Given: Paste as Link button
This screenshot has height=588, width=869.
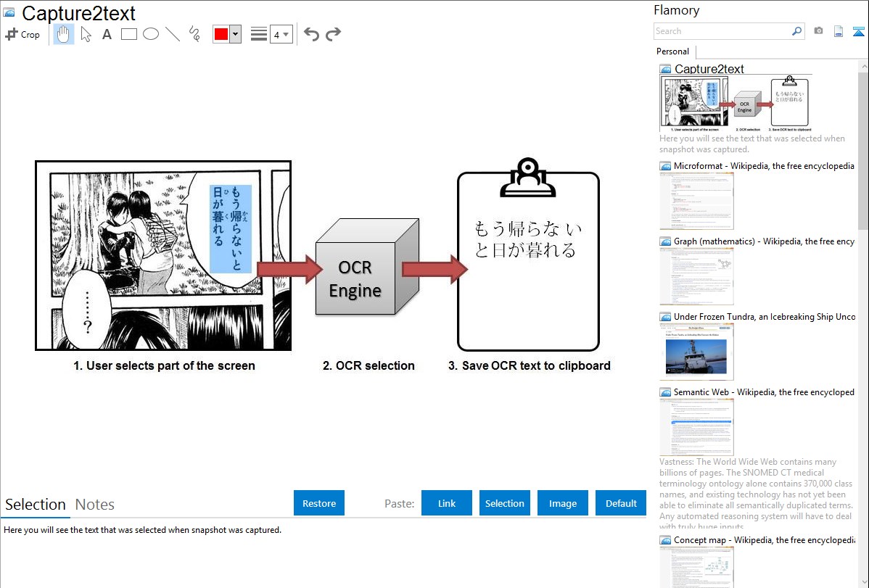Looking at the screenshot, I should [x=447, y=503].
